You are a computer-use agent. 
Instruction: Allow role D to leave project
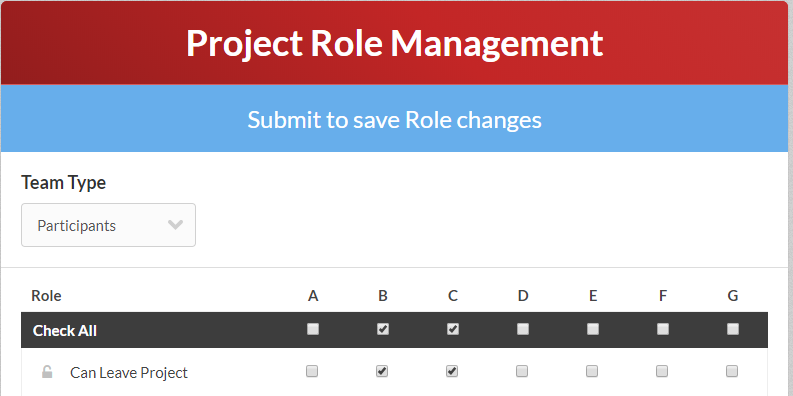[522, 371]
